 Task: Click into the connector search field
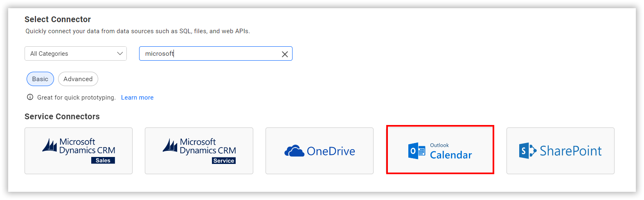[x=216, y=54]
